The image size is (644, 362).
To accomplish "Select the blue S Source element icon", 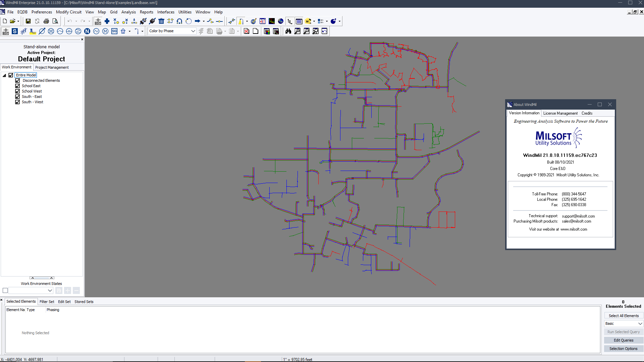I will 15,31.
